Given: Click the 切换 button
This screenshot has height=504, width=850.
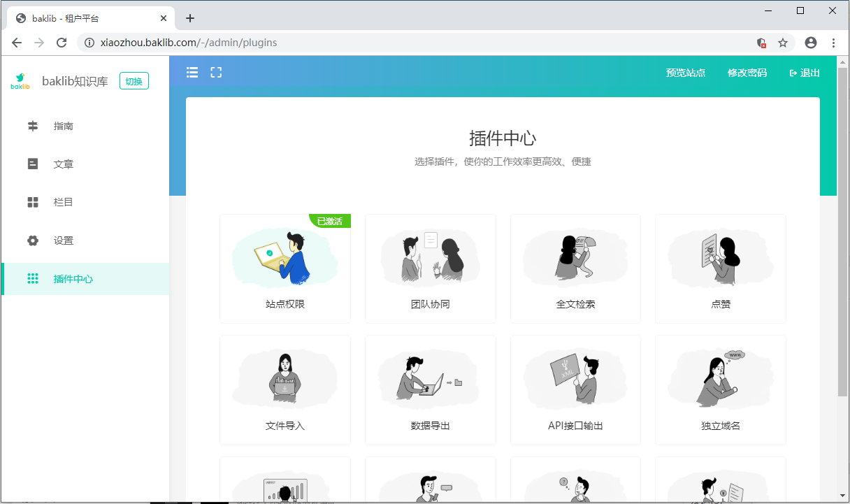Looking at the screenshot, I should [x=134, y=81].
